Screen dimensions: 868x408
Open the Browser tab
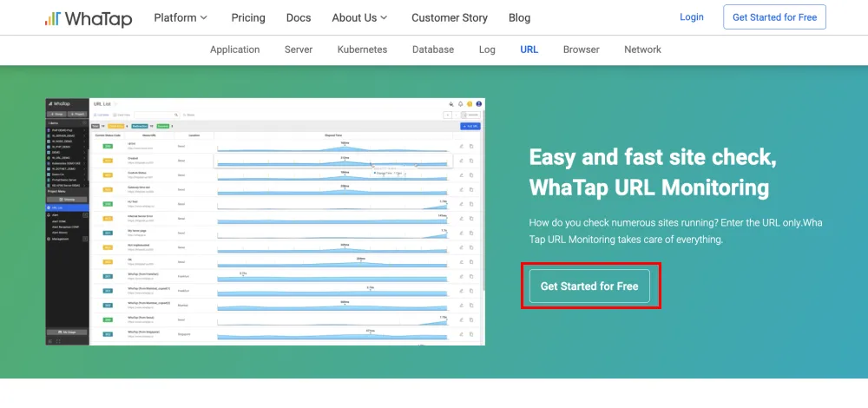[x=582, y=49]
